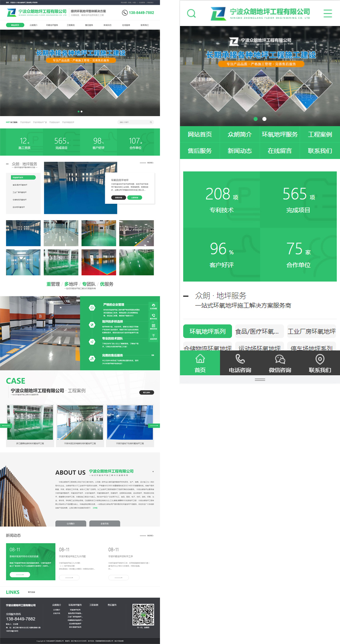
Task: Tap the mobile search magnifier icon
Action: [192, 14]
